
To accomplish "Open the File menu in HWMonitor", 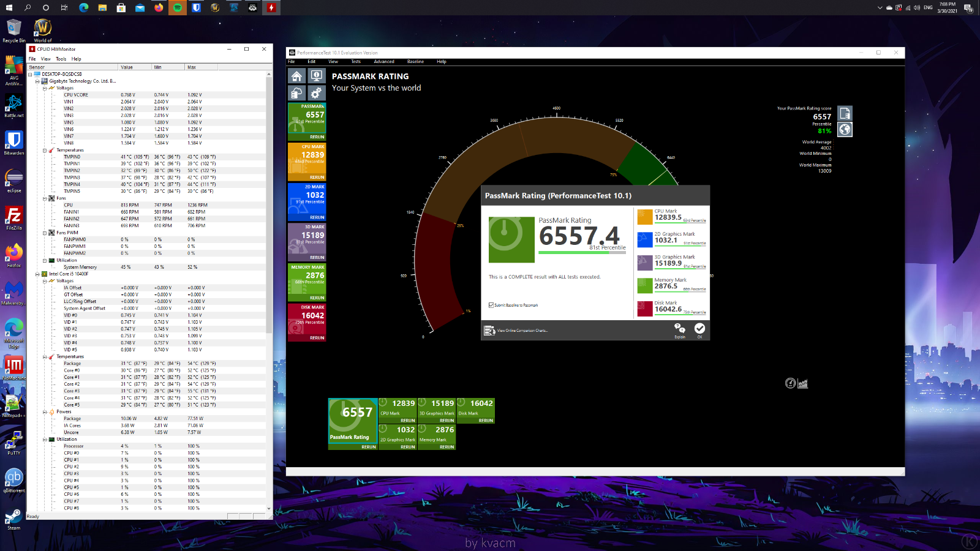I will coord(32,59).
